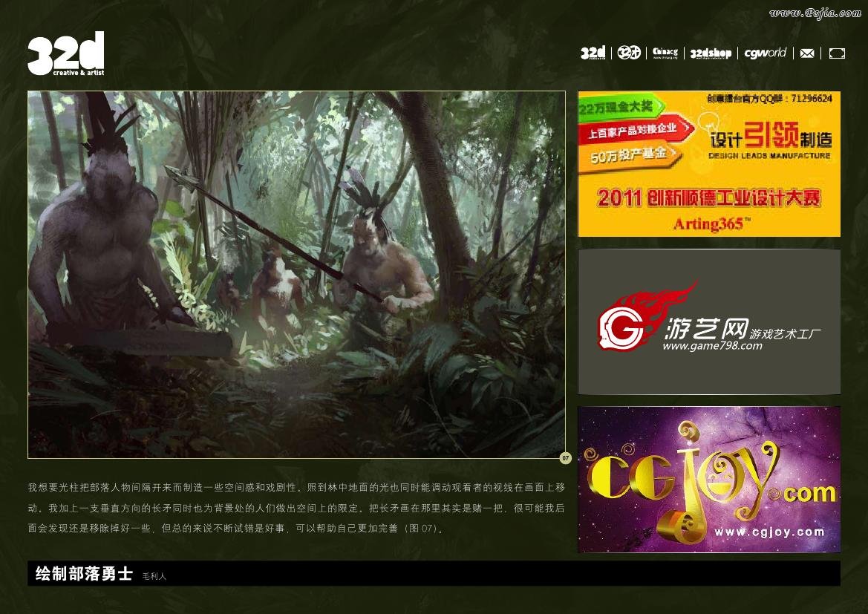Click the author name 毛利人
Screen dimensions: 868x614
154,576
